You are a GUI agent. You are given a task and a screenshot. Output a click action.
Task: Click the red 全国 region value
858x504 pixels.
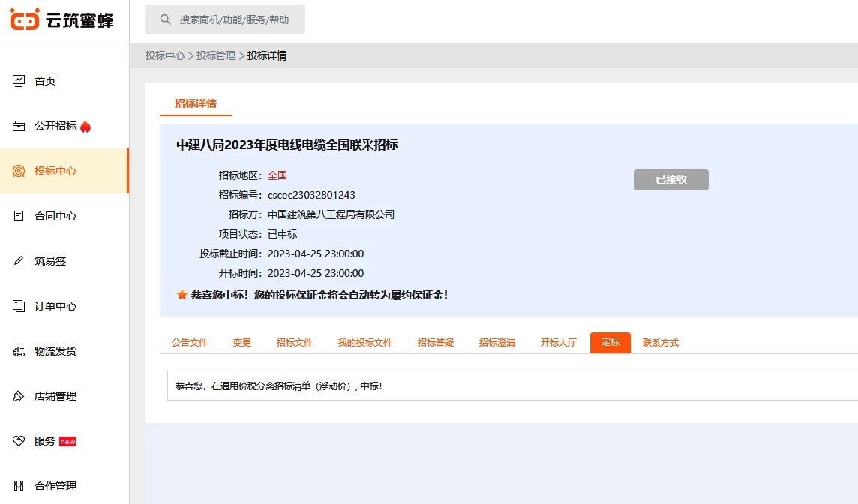pyautogui.click(x=277, y=175)
